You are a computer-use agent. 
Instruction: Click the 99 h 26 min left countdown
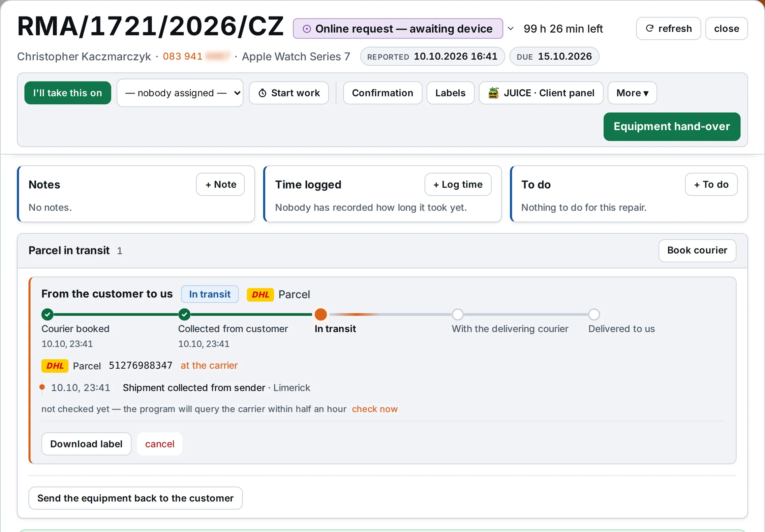click(563, 29)
